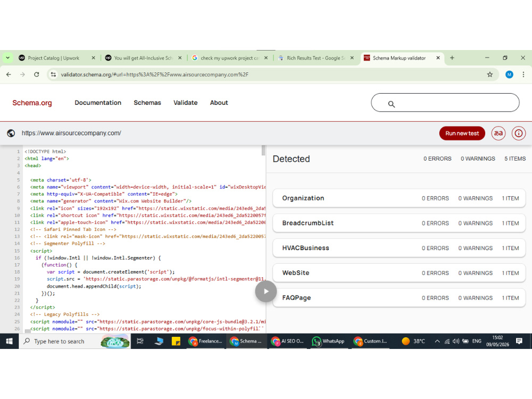Click the magnifier icon in search box
The height and width of the screenshot is (399, 532).
click(391, 104)
